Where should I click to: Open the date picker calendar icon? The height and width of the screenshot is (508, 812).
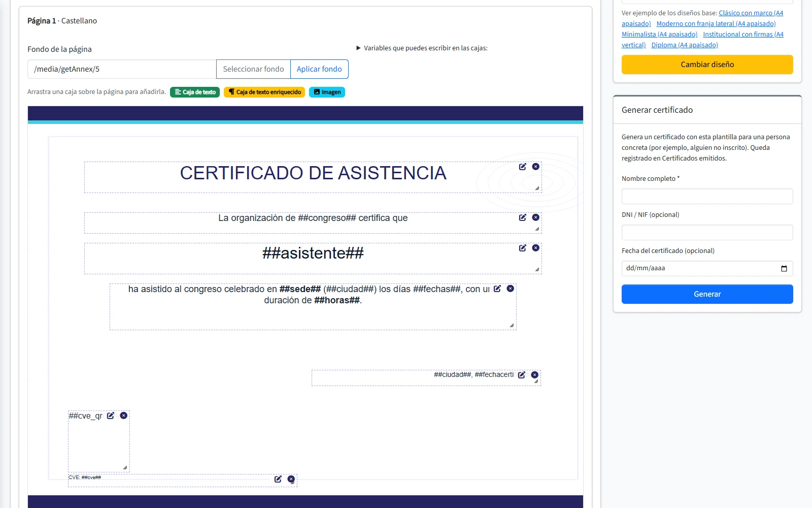tap(784, 268)
